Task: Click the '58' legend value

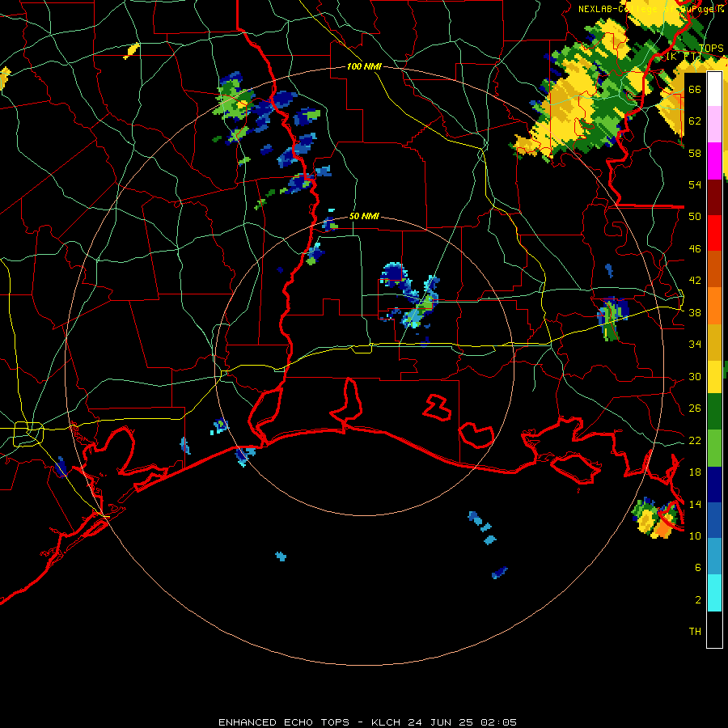Action: pos(695,153)
